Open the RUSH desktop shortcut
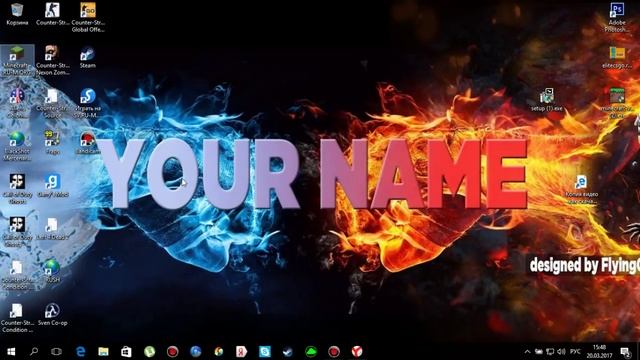640x360 pixels. click(x=52, y=271)
